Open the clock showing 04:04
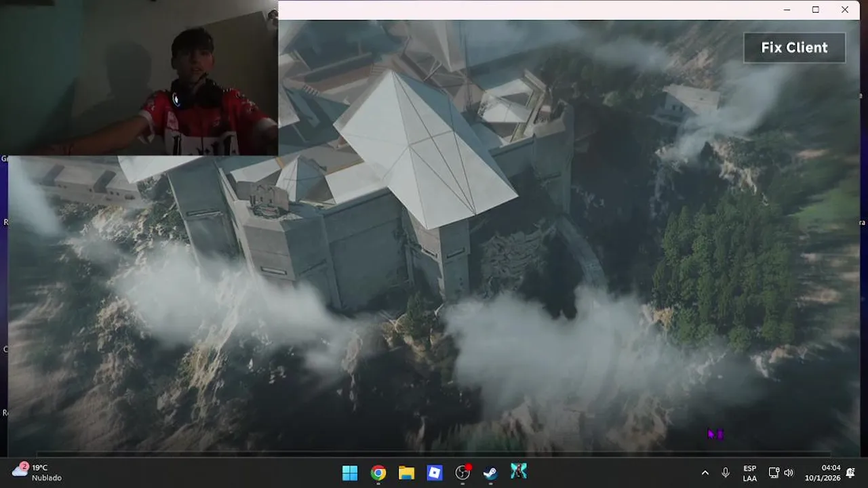The height and width of the screenshot is (488, 868). 821,473
